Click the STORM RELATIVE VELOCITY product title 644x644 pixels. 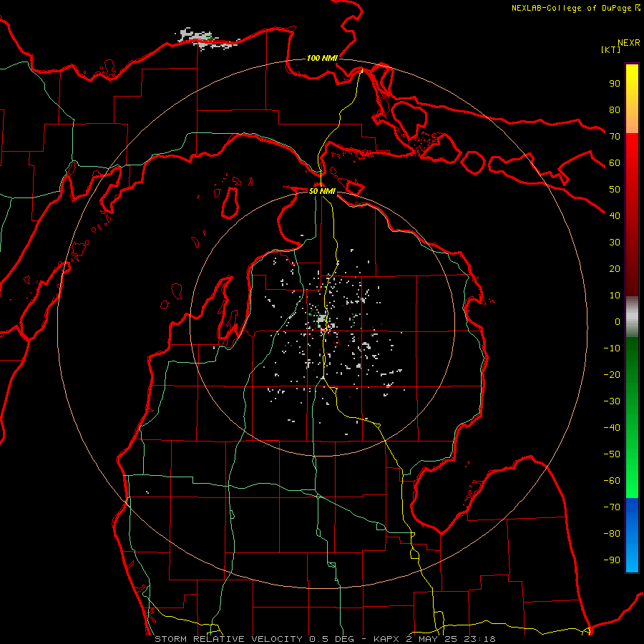pos(228,639)
